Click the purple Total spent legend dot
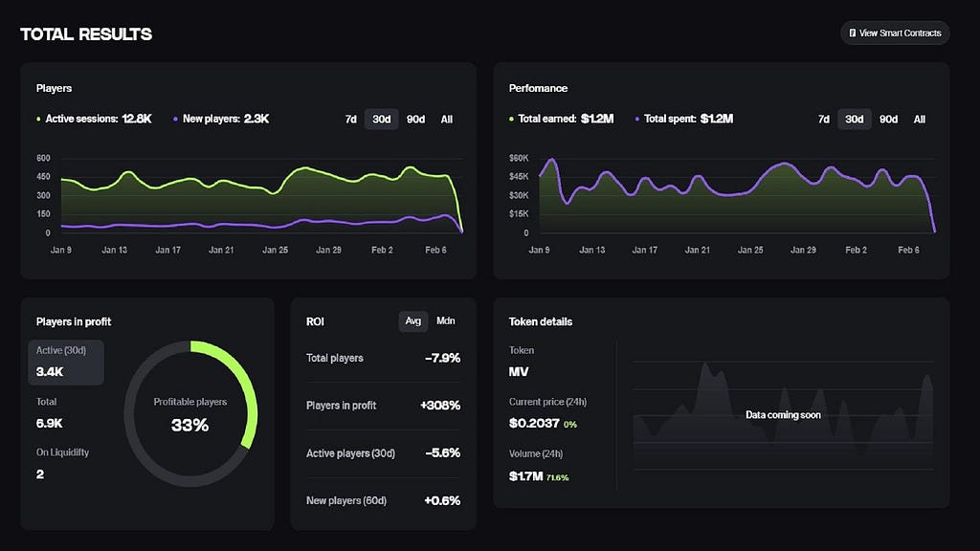 click(637, 120)
